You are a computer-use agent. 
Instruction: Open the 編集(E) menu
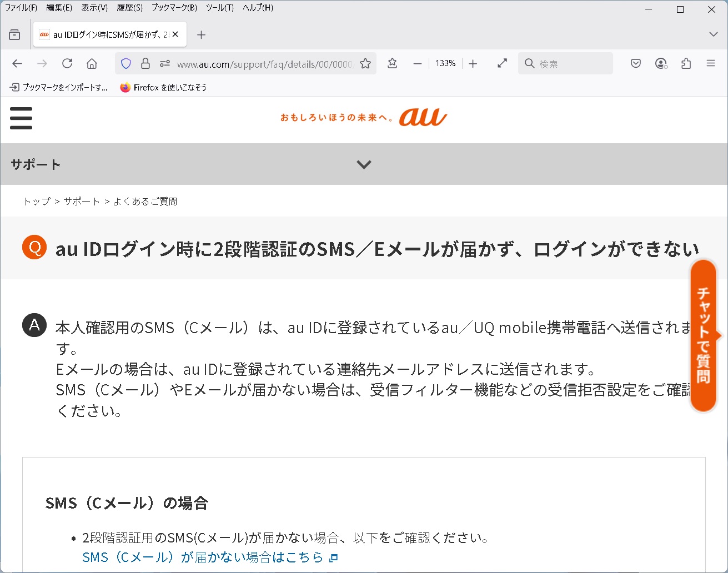click(x=59, y=8)
